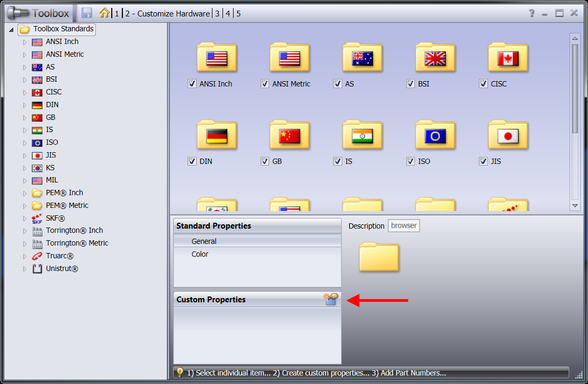
Task: Click the scroll down arrow of folder view
Action: click(575, 206)
